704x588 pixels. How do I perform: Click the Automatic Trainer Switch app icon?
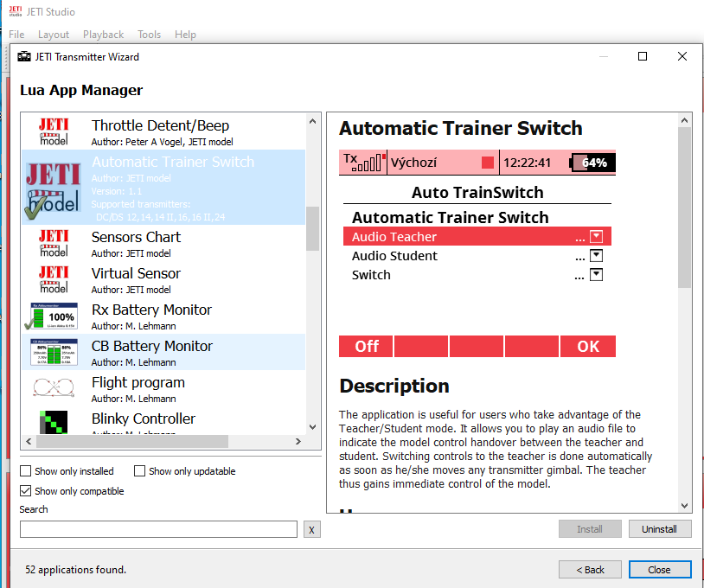[54, 192]
